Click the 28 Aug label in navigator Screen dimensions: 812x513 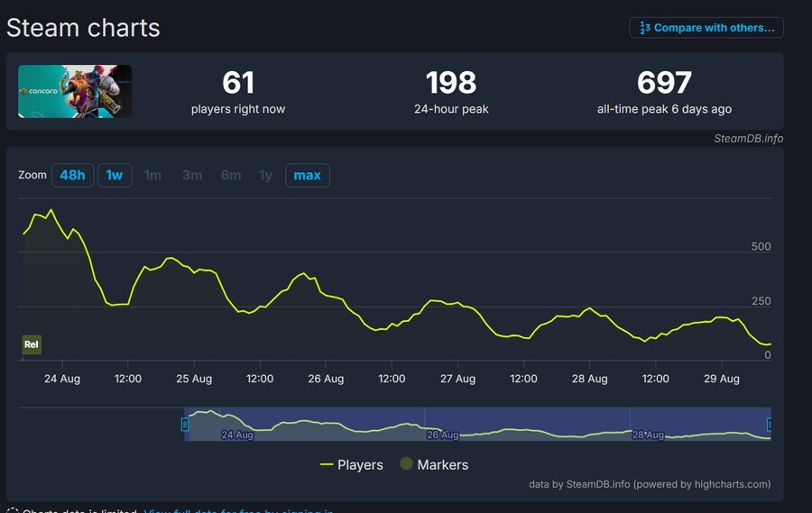click(648, 435)
